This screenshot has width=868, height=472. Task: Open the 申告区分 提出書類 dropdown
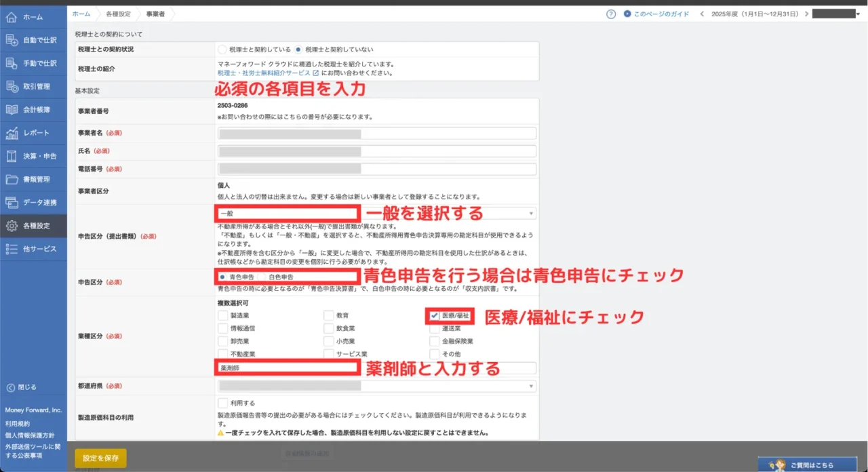376,213
